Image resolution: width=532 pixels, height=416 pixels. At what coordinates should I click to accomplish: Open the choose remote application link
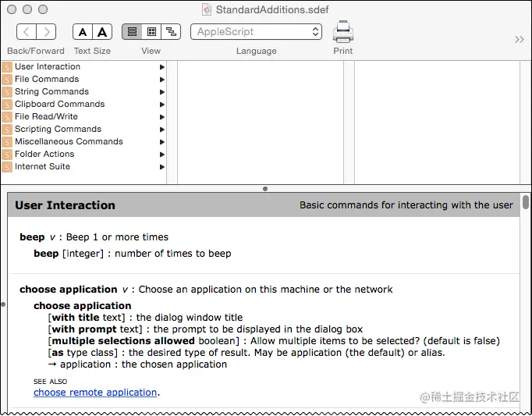click(95, 393)
